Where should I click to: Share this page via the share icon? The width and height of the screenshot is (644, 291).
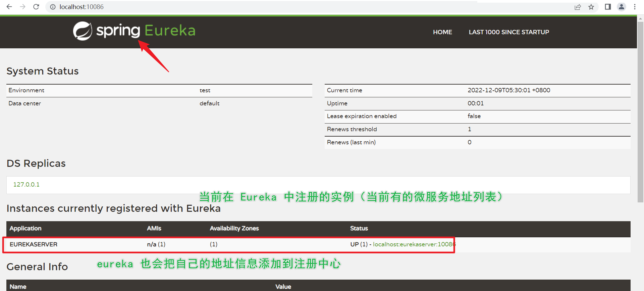click(578, 7)
